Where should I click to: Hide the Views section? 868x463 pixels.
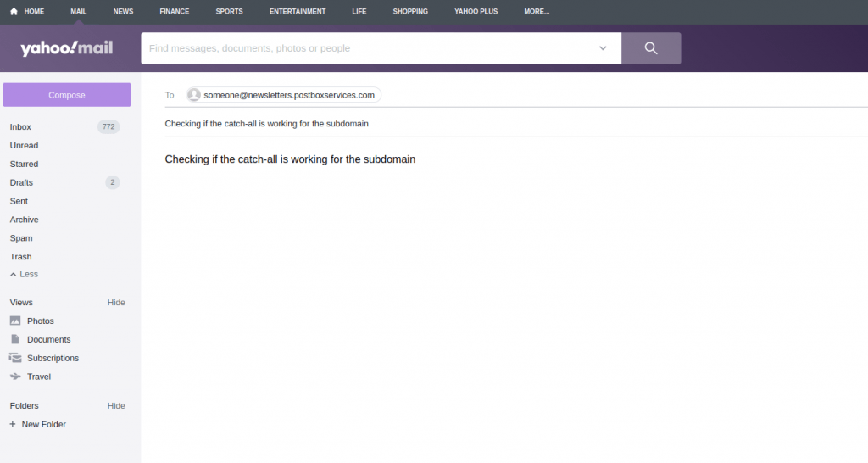pyautogui.click(x=116, y=303)
